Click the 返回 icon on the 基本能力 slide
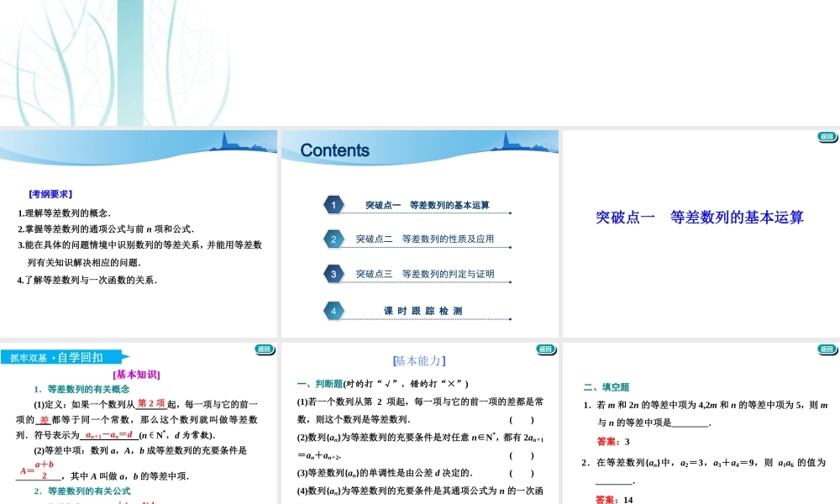This screenshot has width=840, height=504. point(546,349)
